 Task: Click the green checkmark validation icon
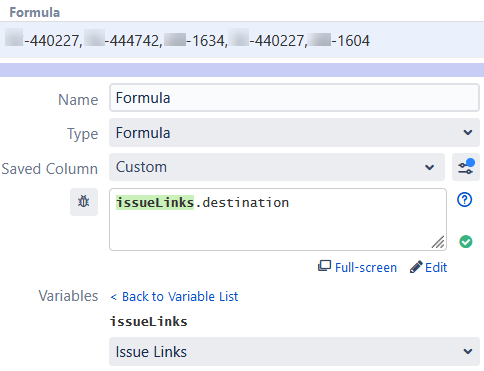click(466, 242)
